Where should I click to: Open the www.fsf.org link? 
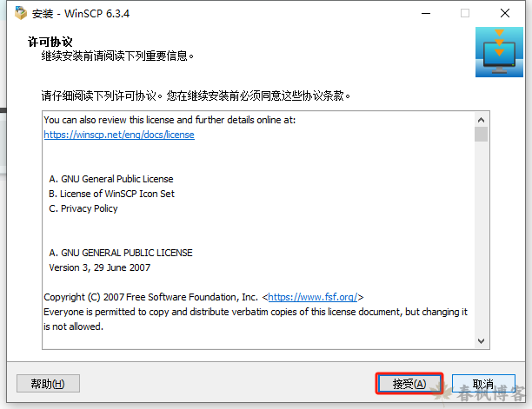pyautogui.click(x=313, y=297)
